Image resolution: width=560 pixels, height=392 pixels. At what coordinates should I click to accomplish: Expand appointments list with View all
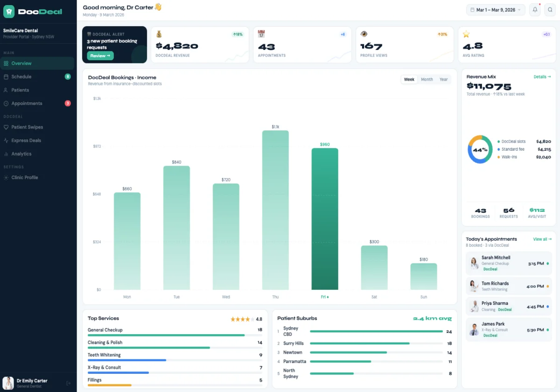coord(542,239)
